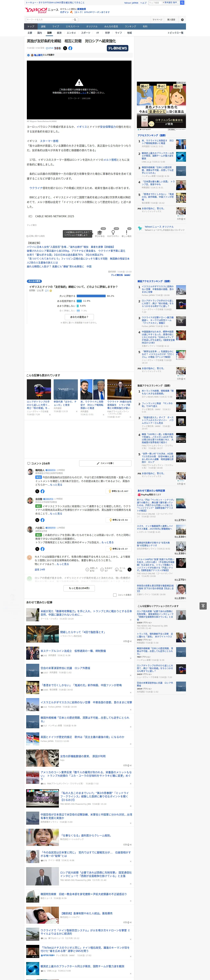Open the 速報 navigation tab

coord(43,26)
